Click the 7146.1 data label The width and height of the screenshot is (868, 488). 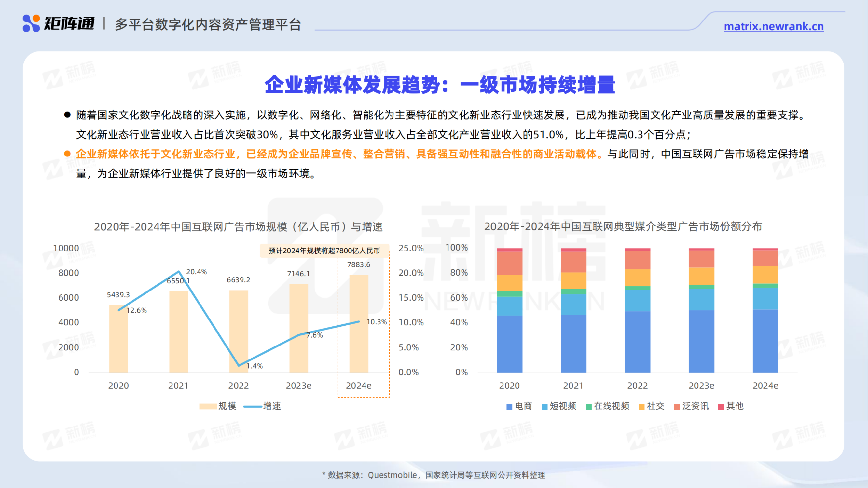pyautogui.click(x=298, y=274)
